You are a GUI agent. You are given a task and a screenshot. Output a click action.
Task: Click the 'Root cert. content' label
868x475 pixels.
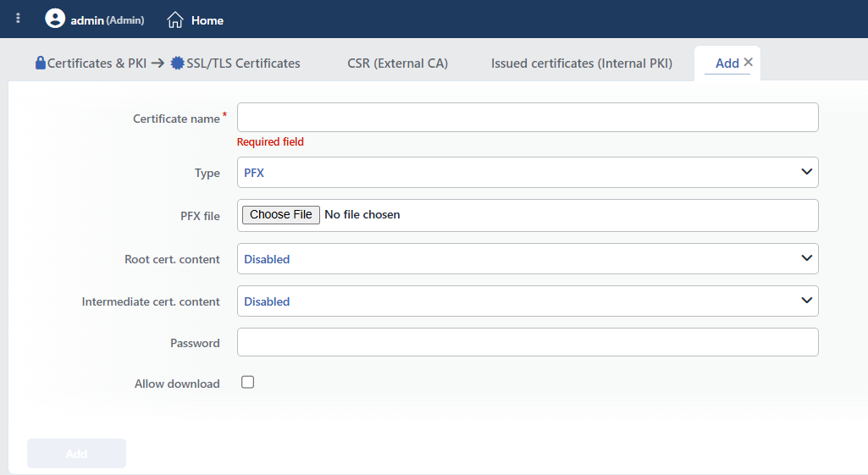172,259
